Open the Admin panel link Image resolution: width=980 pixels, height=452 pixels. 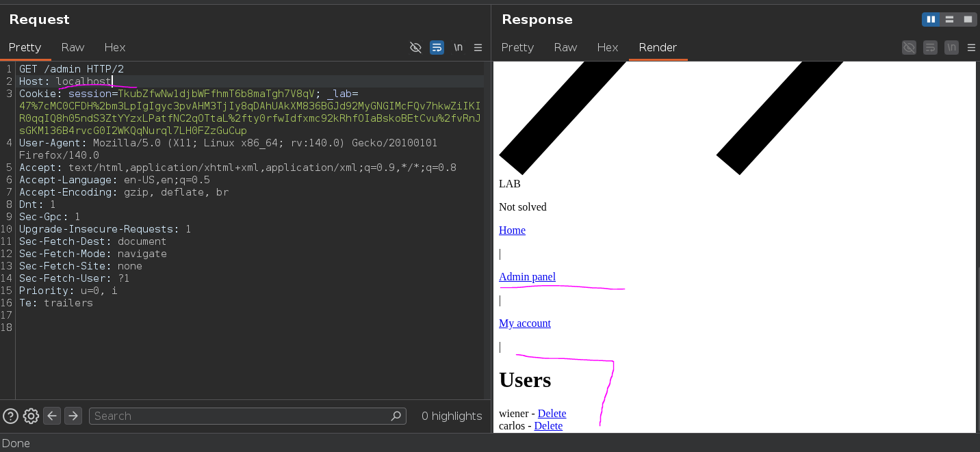click(527, 277)
